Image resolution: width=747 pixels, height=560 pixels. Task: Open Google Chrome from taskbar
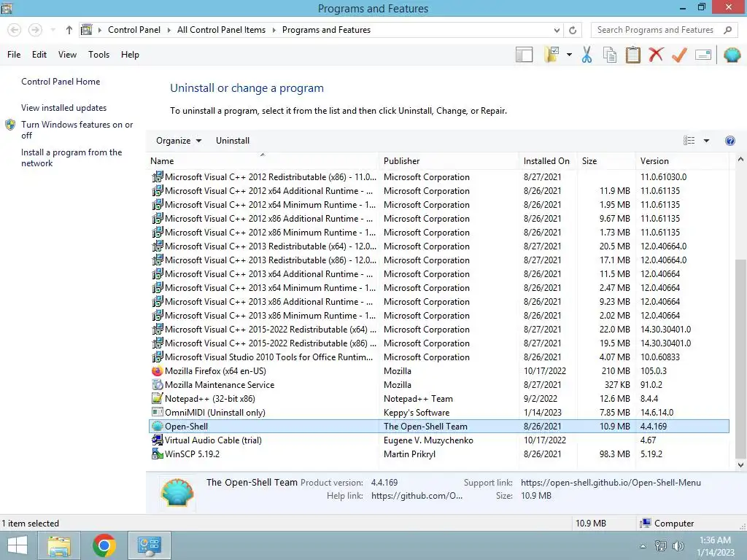pyautogui.click(x=104, y=545)
